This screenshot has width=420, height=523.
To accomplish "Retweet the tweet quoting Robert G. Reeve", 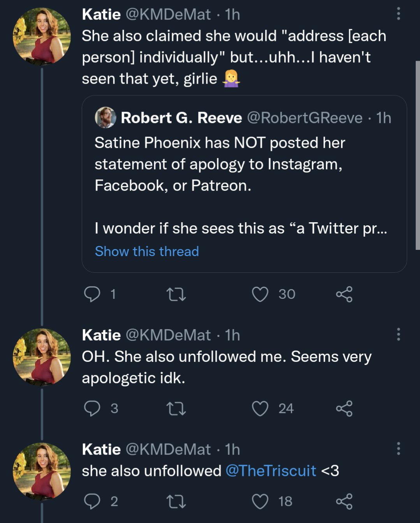I will (176, 294).
